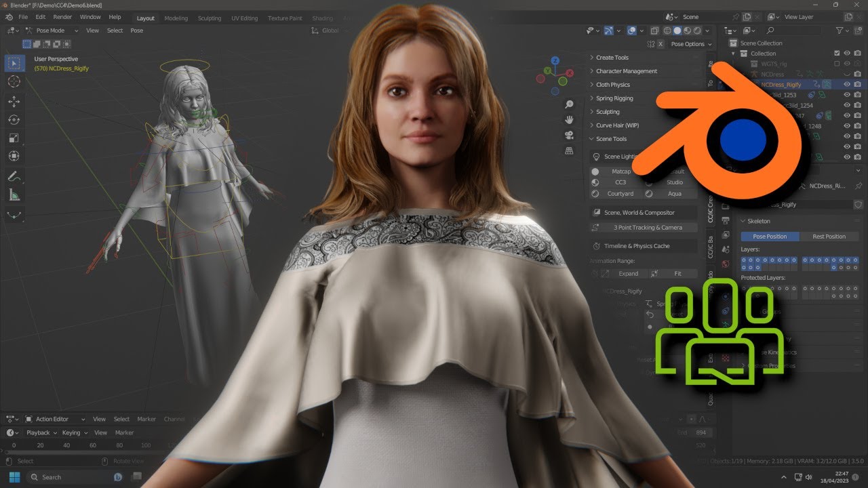Image resolution: width=868 pixels, height=488 pixels.
Task: Click the new scene icon beside Scene
Action: 747,17
